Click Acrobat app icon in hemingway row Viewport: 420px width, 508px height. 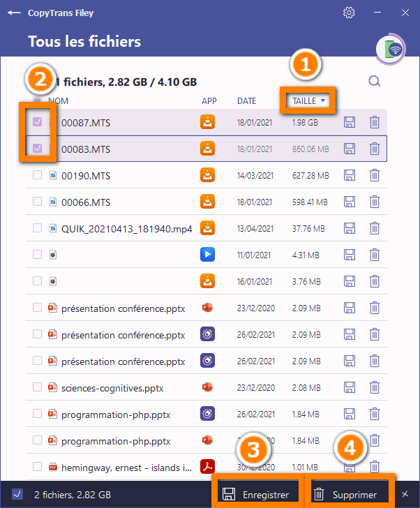pos(207,467)
